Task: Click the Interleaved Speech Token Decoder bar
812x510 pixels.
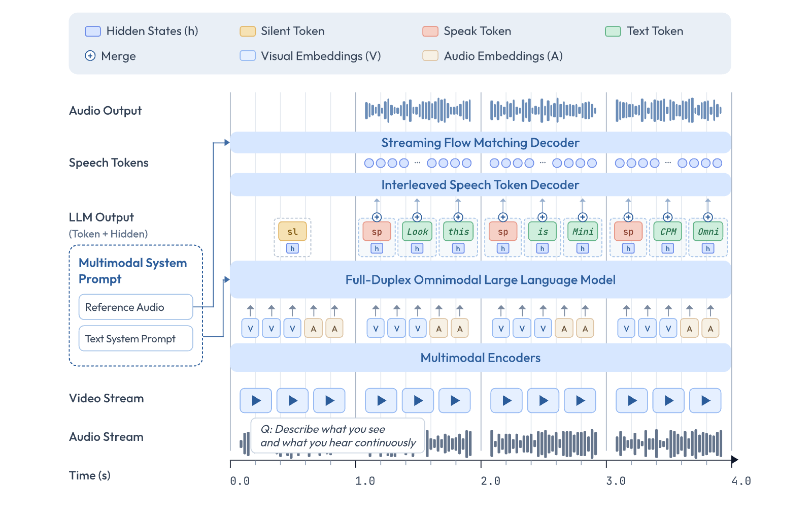Action: point(480,185)
